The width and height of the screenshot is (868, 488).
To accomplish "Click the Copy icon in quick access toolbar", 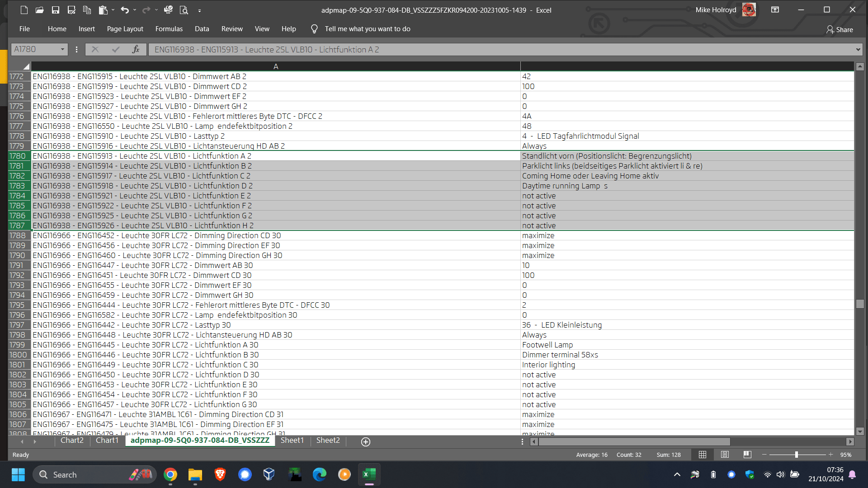I will pyautogui.click(x=87, y=10).
